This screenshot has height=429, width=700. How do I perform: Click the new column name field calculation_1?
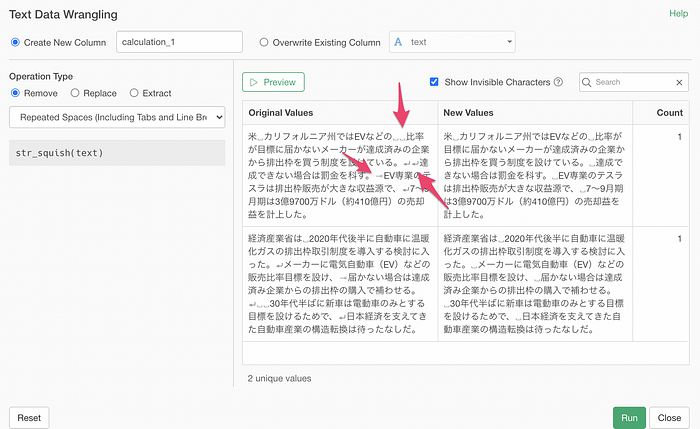point(179,42)
